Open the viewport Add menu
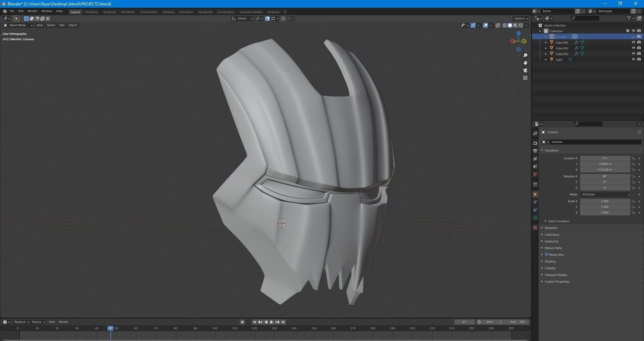The height and width of the screenshot is (341, 644). click(x=62, y=25)
